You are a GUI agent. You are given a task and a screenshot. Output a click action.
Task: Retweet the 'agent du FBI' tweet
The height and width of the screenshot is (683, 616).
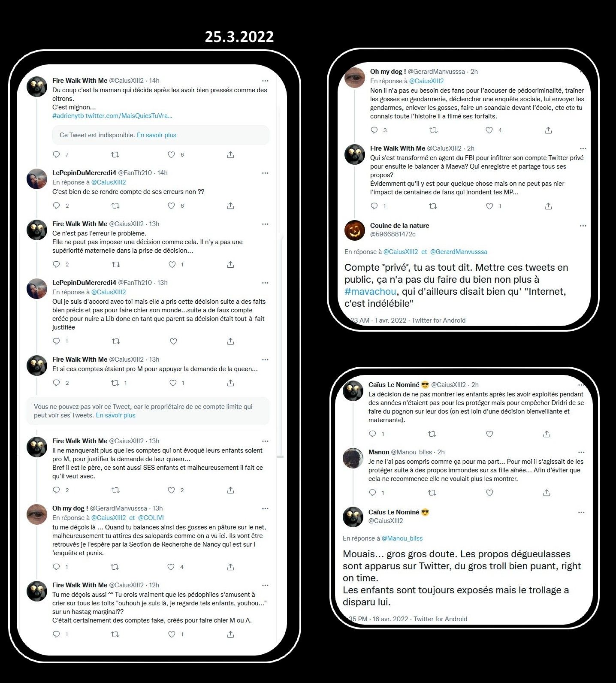pos(433,206)
